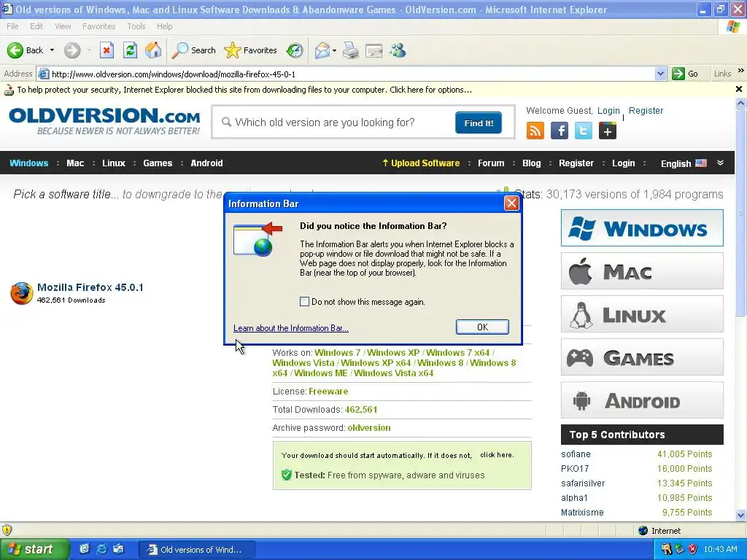The height and width of the screenshot is (560, 747).
Task: Click the Mac sidebar banner
Action: 642,271
